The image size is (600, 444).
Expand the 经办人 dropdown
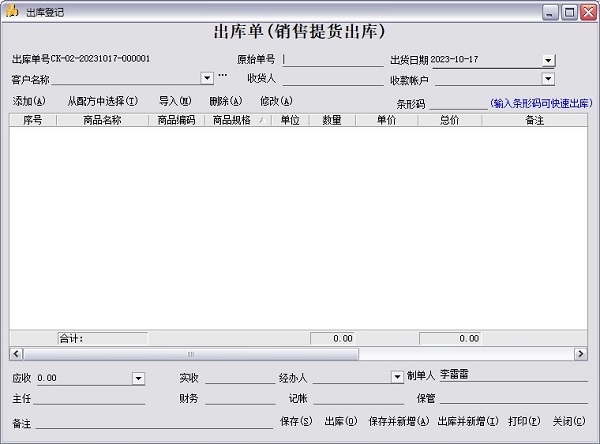coord(397,377)
